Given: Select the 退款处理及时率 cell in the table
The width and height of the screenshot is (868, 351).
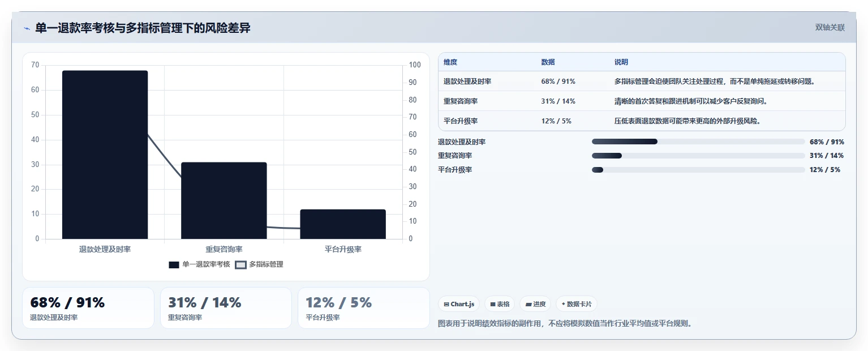Looking at the screenshot, I should [x=467, y=82].
